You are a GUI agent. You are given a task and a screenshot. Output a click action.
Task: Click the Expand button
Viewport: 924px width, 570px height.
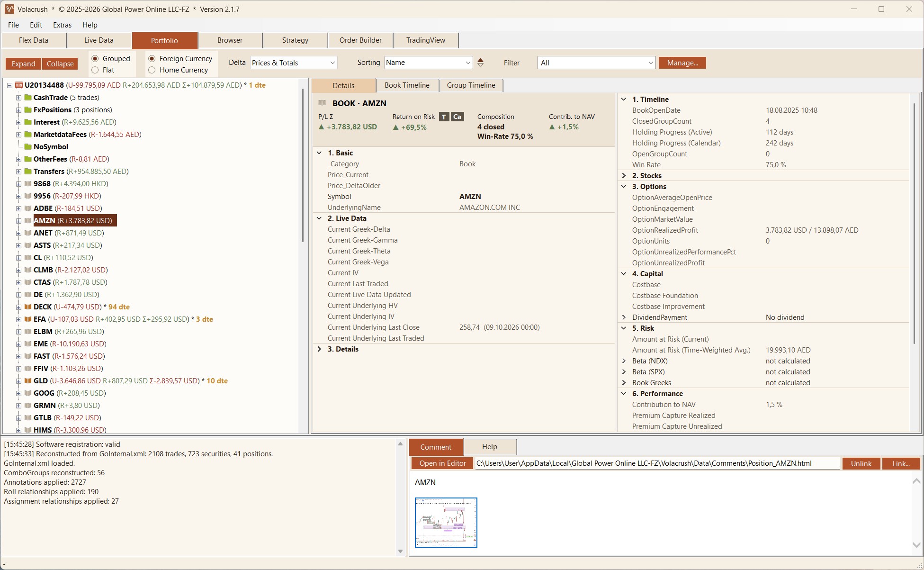point(24,64)
